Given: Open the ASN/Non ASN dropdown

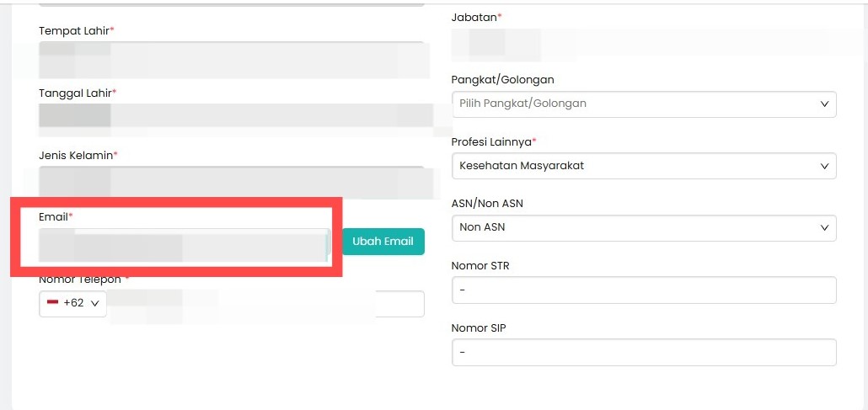Looking at the screenshot, I should click(644, 228).
